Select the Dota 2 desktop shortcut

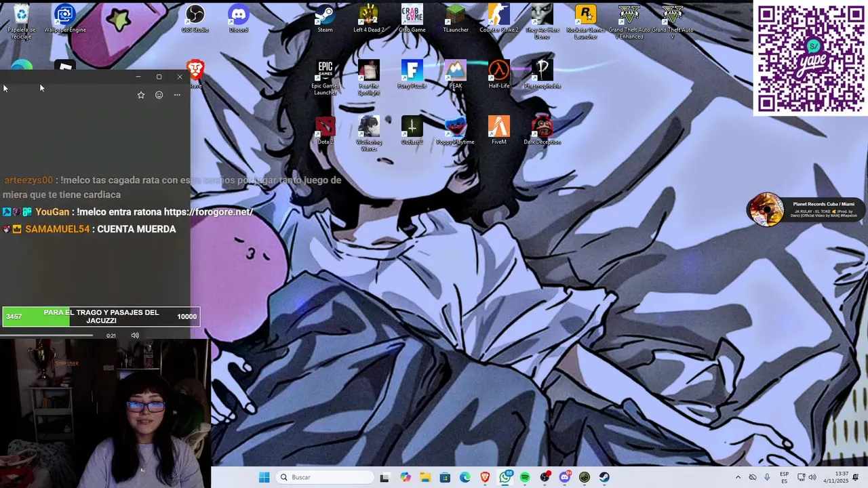pyautogui.click(x=325, y=131)
